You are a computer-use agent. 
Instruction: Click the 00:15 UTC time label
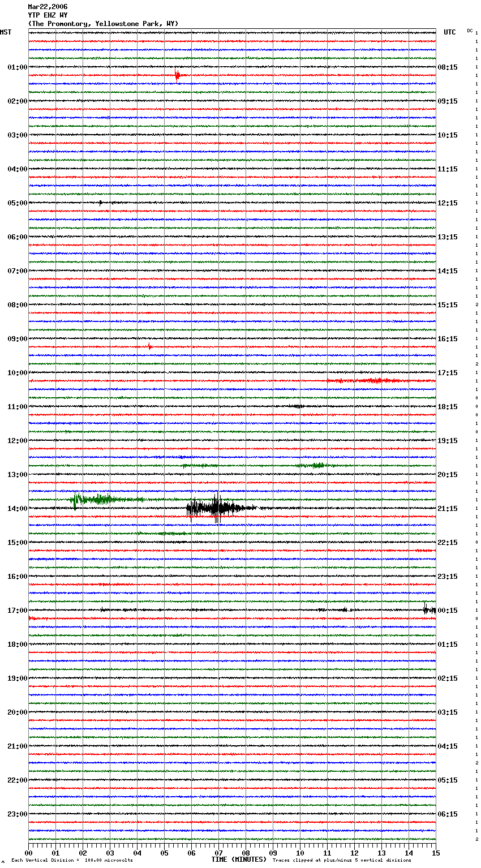[448, 611]
